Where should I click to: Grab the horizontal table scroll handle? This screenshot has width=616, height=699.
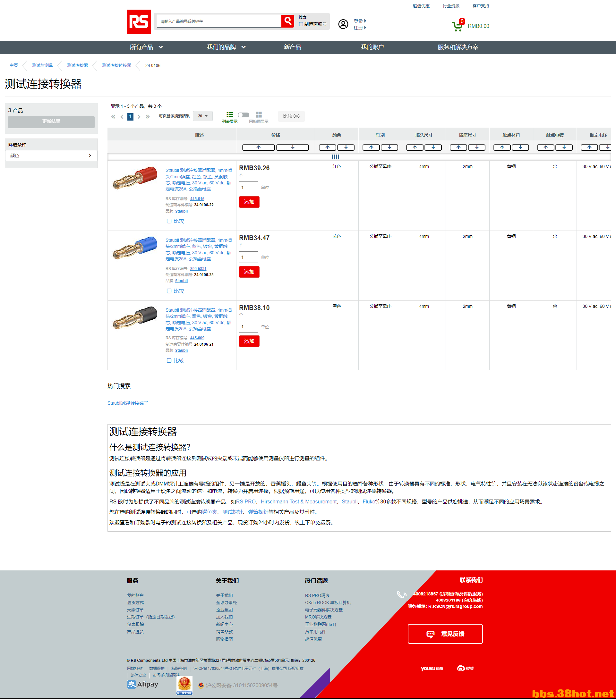pos(335,157)
